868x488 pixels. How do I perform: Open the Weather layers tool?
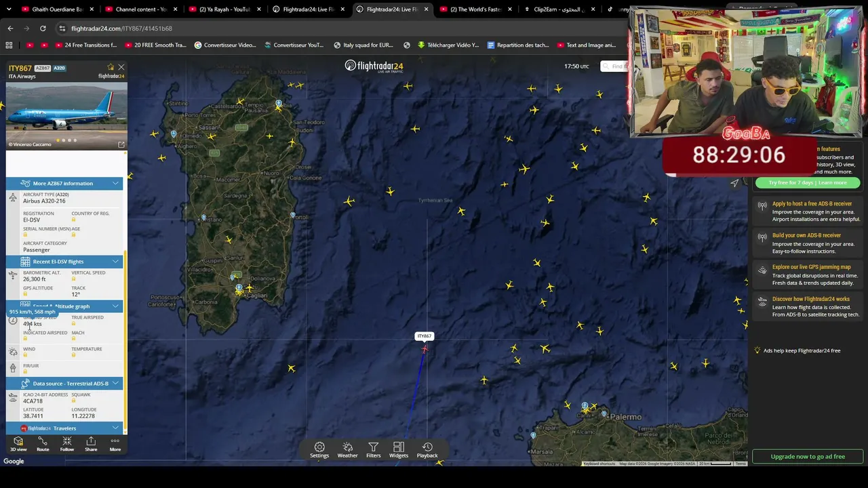[347, 450]
